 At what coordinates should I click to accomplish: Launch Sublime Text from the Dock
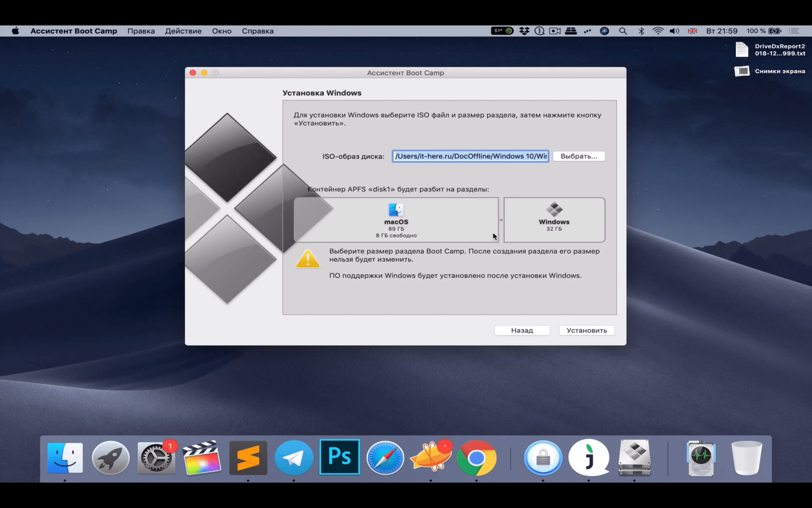[x=248, y=458]
